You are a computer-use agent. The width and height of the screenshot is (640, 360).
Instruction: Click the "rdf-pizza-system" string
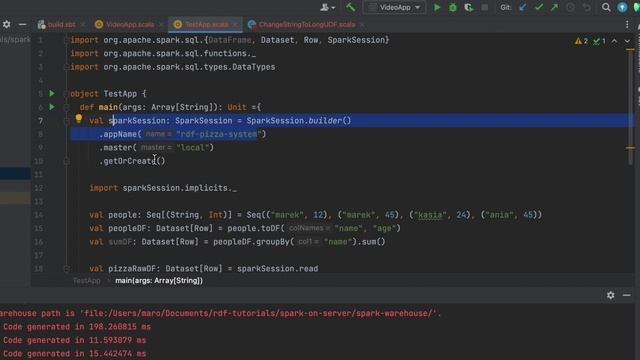(x=219, y=134)
